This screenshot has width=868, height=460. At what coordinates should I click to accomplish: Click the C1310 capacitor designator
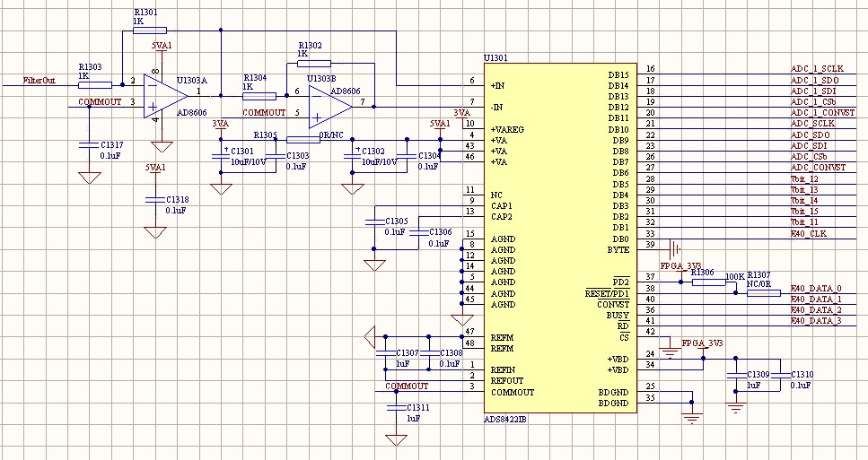tap(802, 374)
